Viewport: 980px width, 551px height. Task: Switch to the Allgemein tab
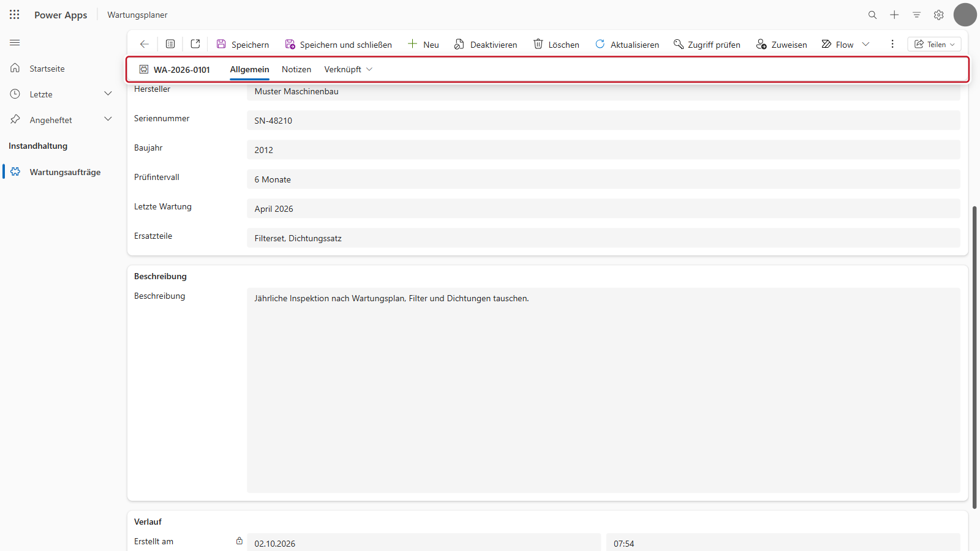249,69
